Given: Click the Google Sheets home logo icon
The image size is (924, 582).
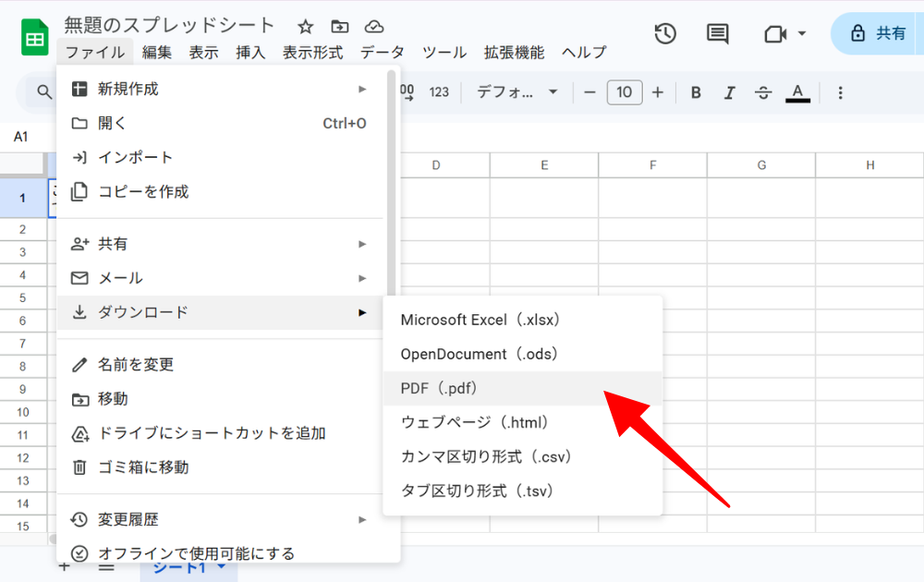Looking at the screenshot, I should (x=35, y=37).
